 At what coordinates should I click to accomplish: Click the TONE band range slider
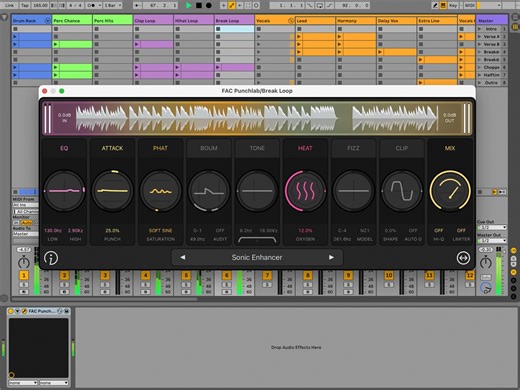(x=257, y=240)
